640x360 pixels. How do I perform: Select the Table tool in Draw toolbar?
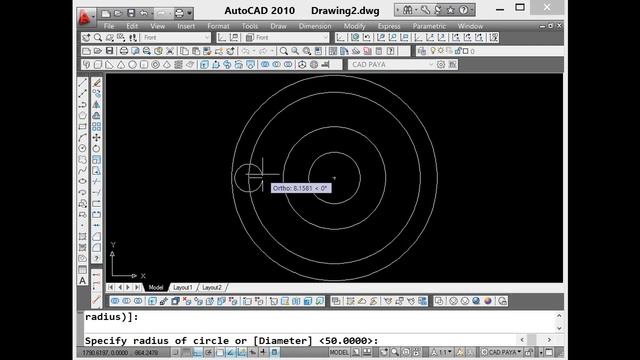click(82, 270)
